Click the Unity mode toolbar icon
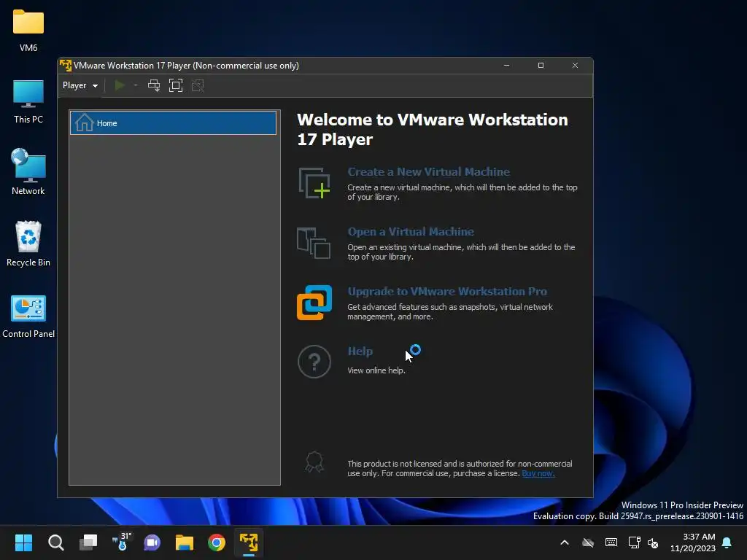The image size is (747, 560). 198,86
